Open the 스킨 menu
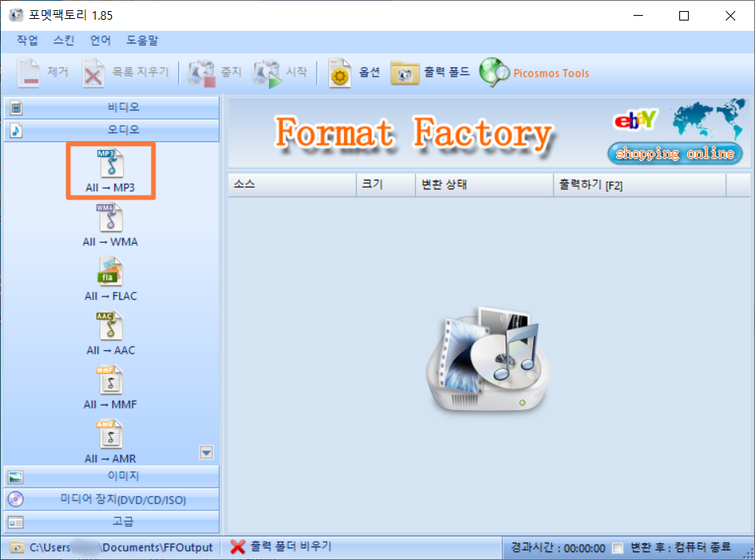This screenshot has width=755, height=560. 64,40
